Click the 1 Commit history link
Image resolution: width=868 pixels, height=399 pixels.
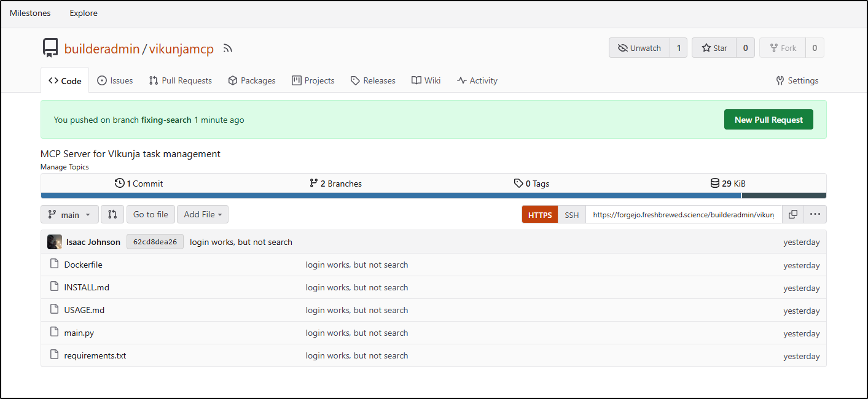coord(139,184)
